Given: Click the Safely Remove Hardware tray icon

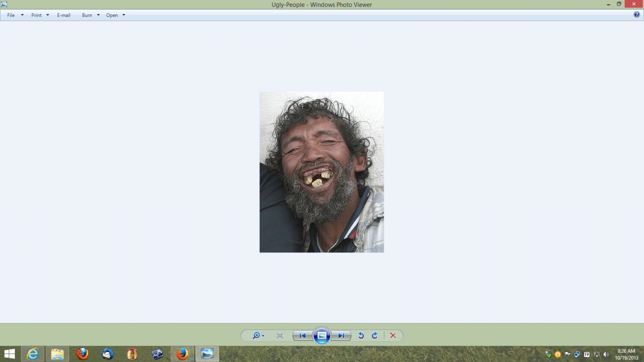Looking at the screenshot, I should click(548, 354).
